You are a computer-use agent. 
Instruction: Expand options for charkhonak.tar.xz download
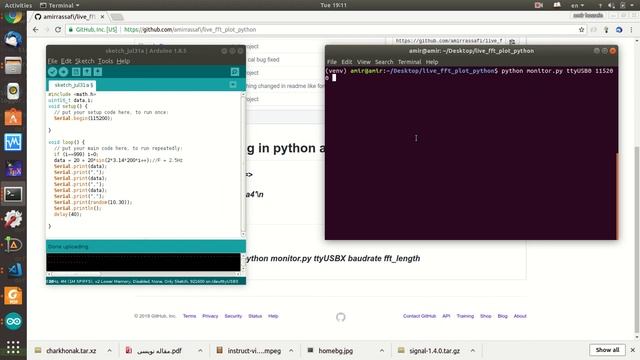[x=109, y=351]
